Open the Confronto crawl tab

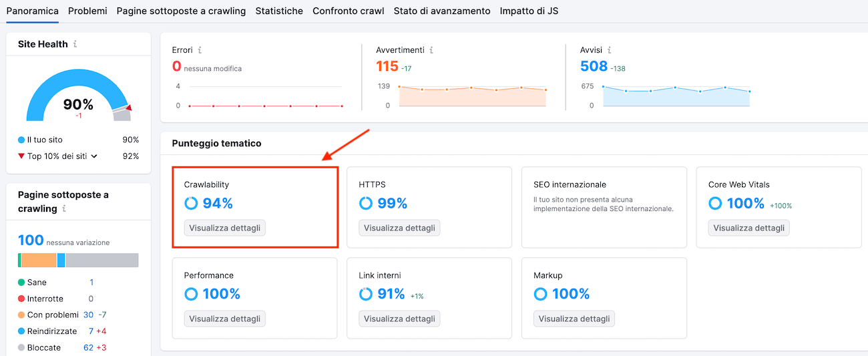[349, 11]
